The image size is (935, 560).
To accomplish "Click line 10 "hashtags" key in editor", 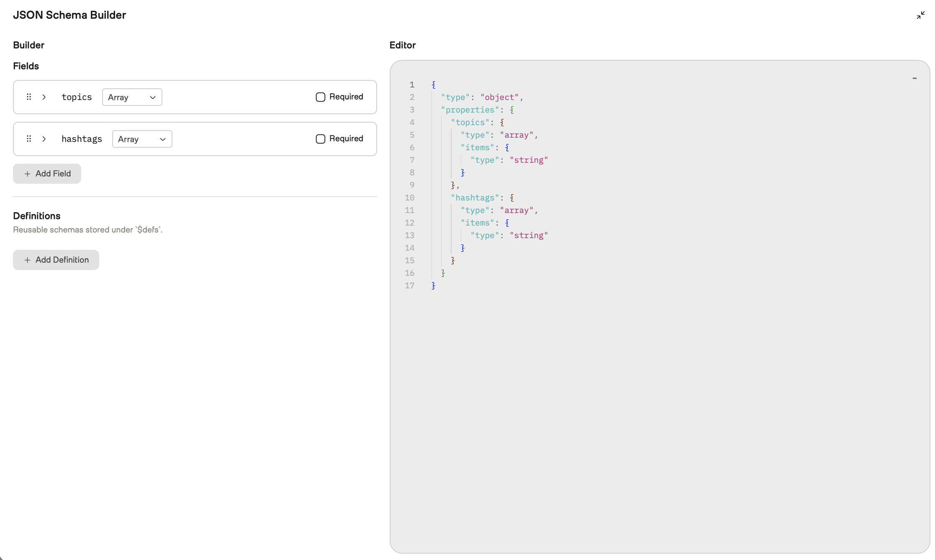I will point(475,198).
